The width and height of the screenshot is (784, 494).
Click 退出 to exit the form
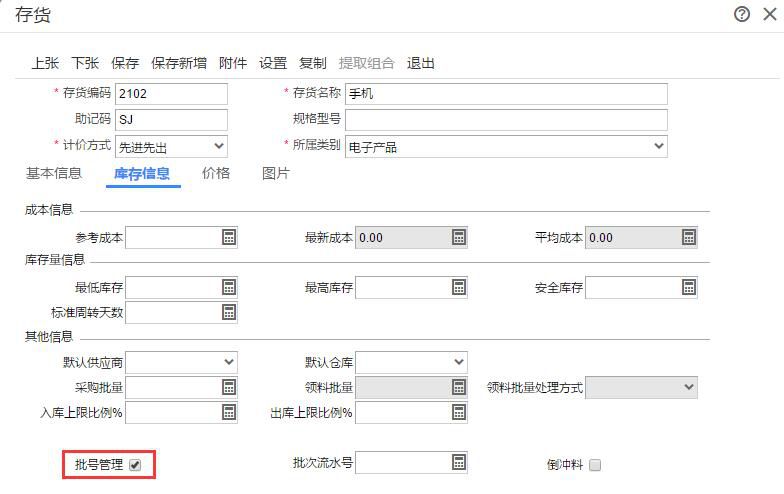coord(421,63)
